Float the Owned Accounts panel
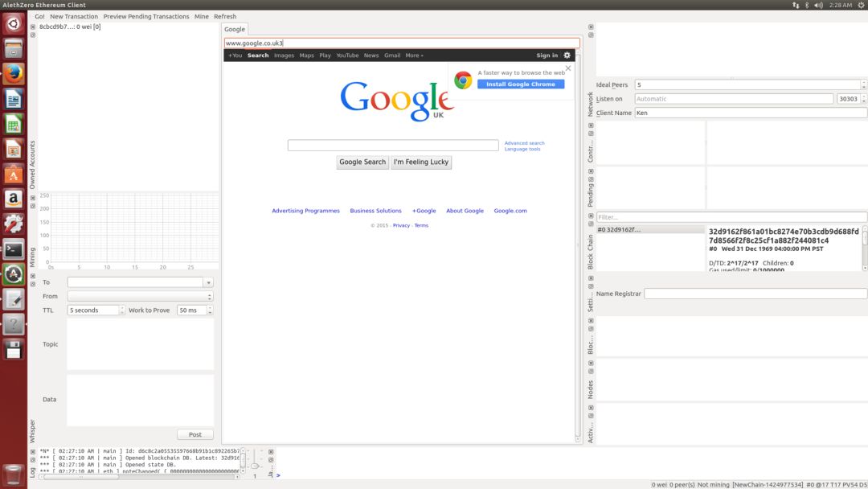Screen dimensions: 868x489 click(x=33, y=35)
